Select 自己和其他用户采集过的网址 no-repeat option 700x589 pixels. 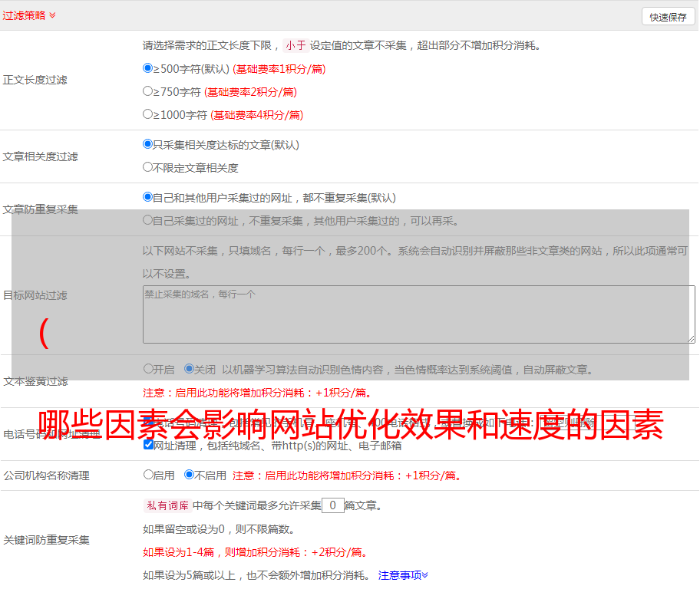tap(148, 197)
